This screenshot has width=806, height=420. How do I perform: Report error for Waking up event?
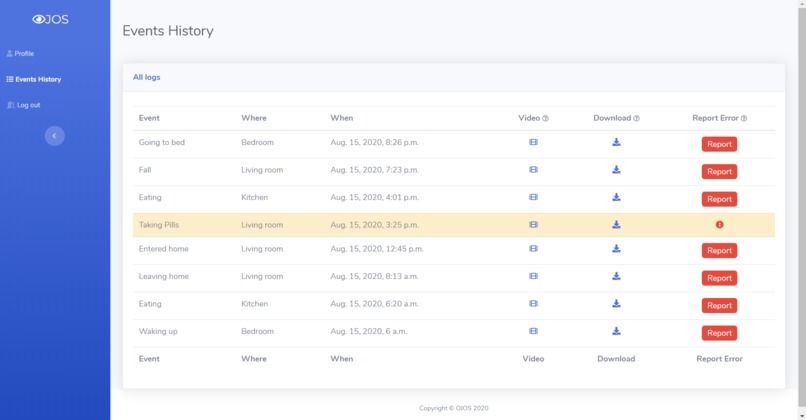[719, 333]
